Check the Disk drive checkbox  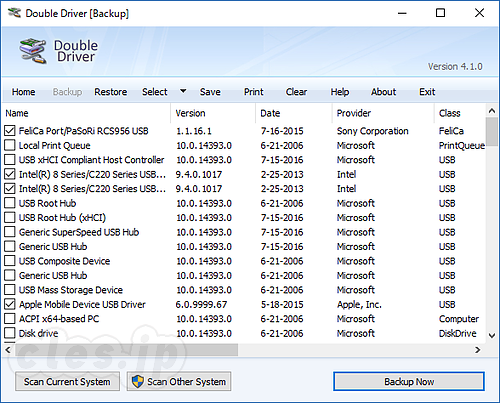pyautogui.click(x=10, y=333)
